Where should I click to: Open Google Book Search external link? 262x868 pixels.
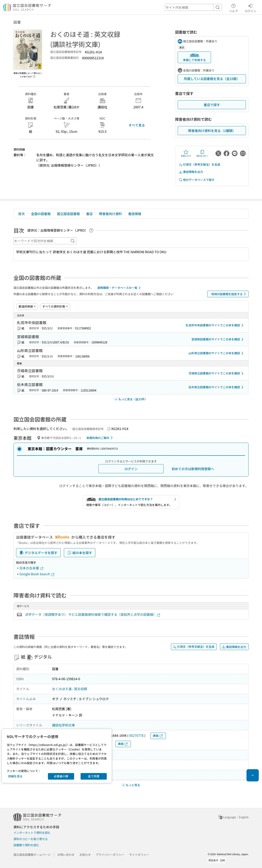click(37, 574)
